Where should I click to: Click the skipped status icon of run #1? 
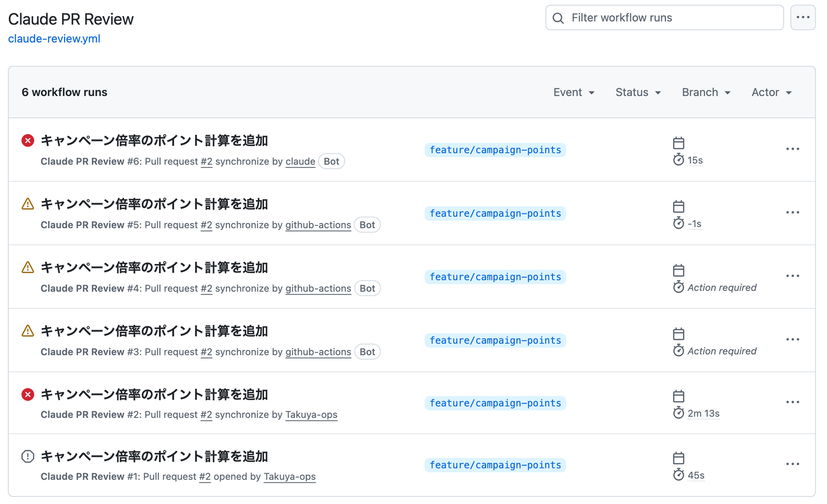tap(28, 456)
